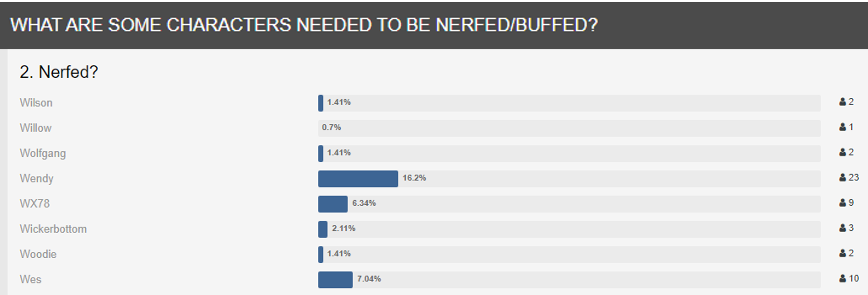Click the "2. Nerfed?" question heading

click(x=59, y=72)
